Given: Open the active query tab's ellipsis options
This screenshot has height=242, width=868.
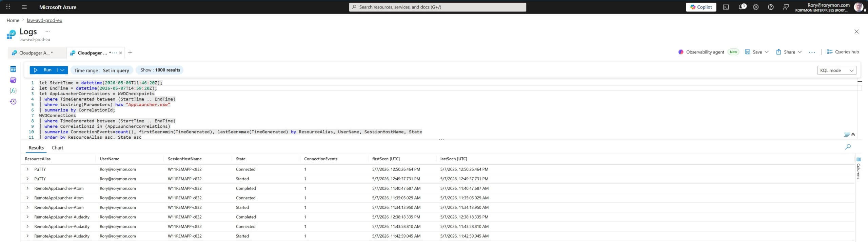Looking at the screenshot, I should (114, 53).
